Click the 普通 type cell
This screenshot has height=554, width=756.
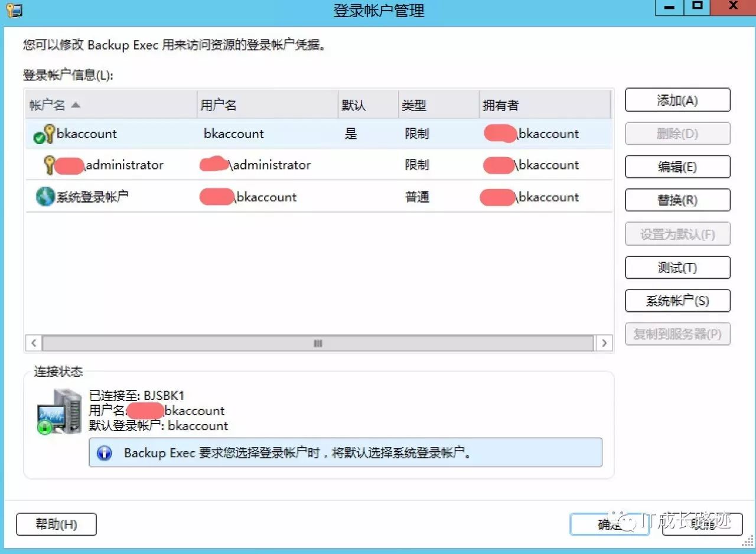click(417, 197)
